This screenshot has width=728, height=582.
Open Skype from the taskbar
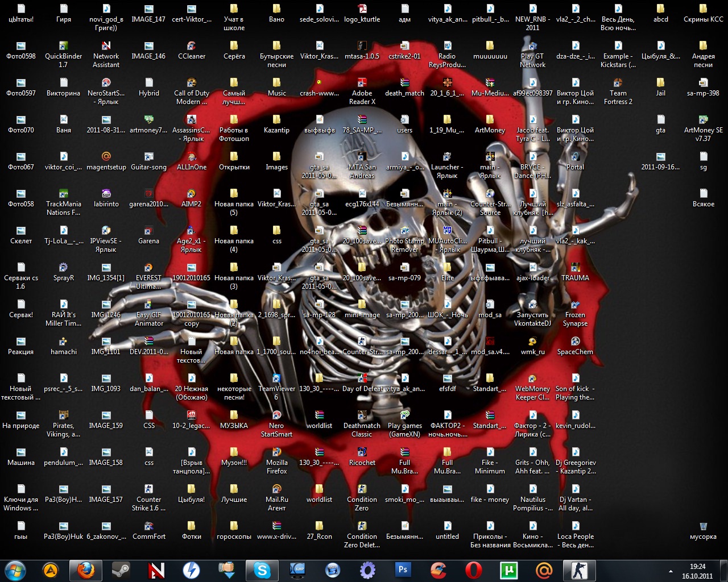(262, 570)
